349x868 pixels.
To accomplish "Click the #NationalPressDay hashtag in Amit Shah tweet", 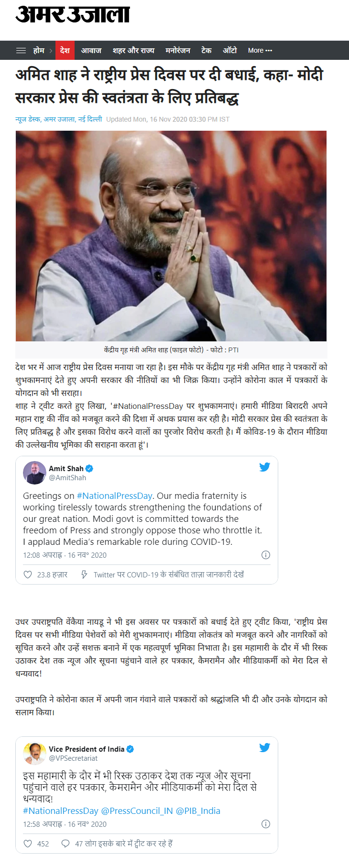I will point(114,496).
